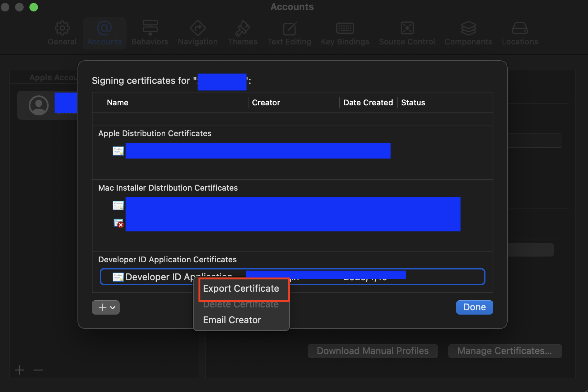This screenshot has height=392, width=588.
Task: Open the Locations preferences tab
Action: click(x=520, y=33)
